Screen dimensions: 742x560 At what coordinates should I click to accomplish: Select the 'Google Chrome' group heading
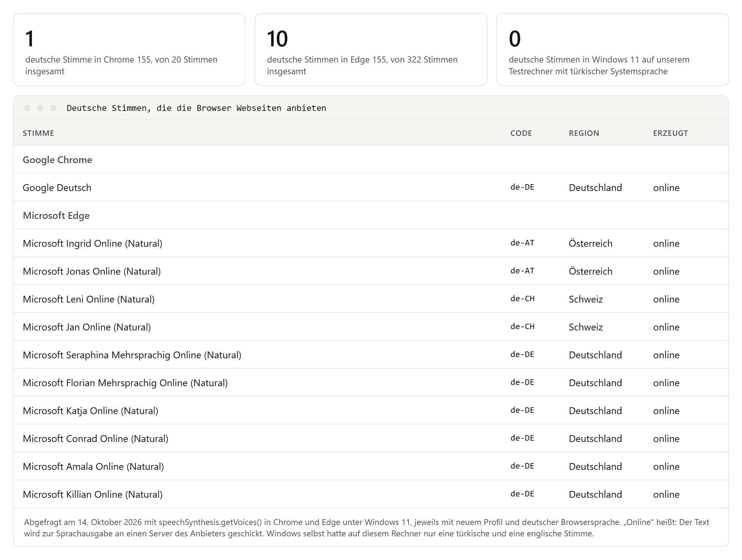[x=57, y=160]
